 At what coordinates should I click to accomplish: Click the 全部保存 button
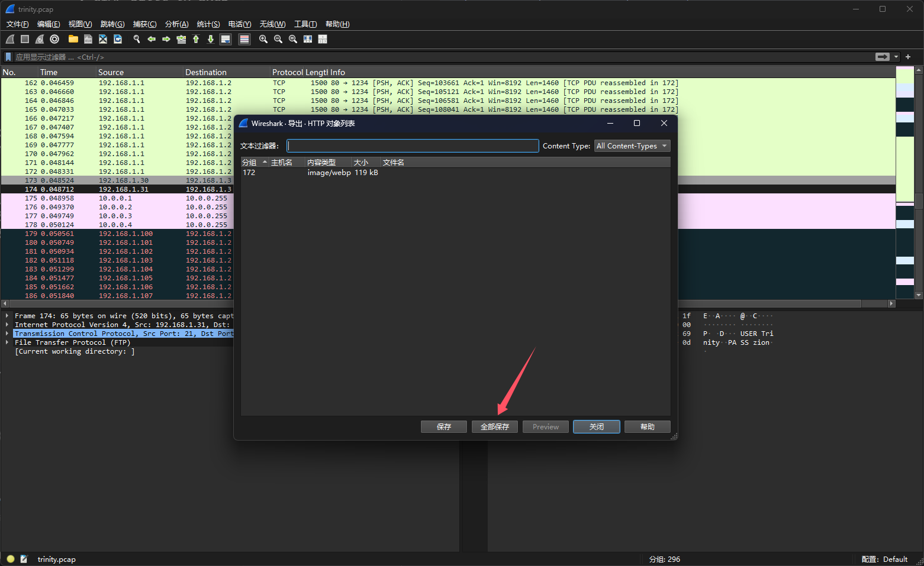click(x=494, y=427)
